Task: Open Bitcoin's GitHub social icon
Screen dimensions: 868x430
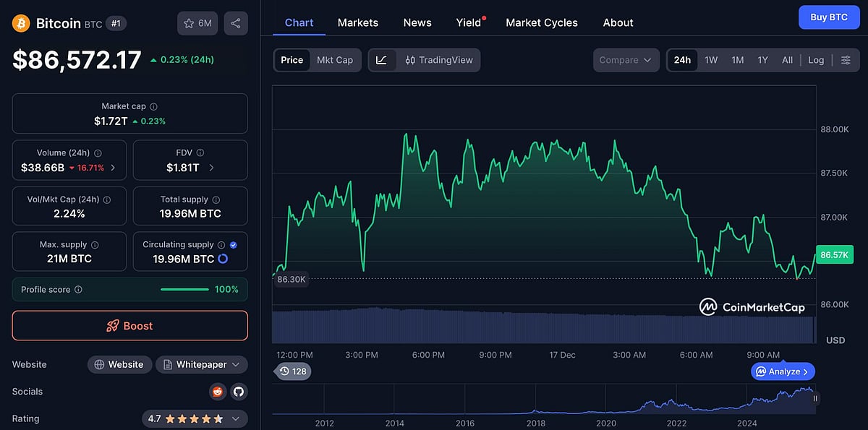Action: (x=239, y=391)
